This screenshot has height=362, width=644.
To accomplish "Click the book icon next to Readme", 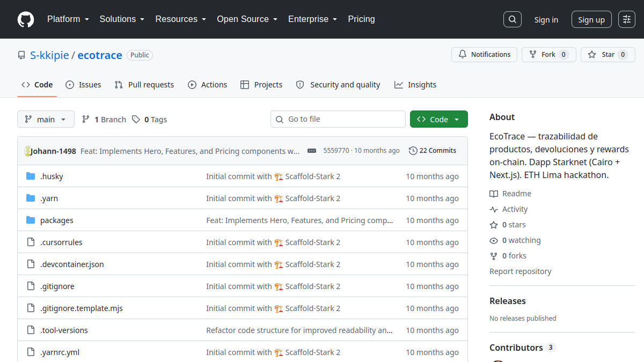I will 494,194.
